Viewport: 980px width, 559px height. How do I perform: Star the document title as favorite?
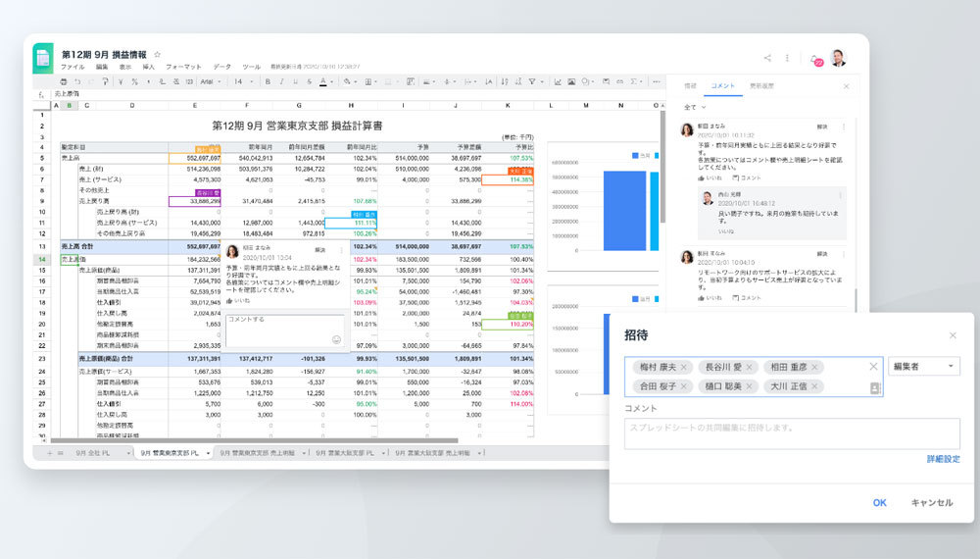click(158, 54)
